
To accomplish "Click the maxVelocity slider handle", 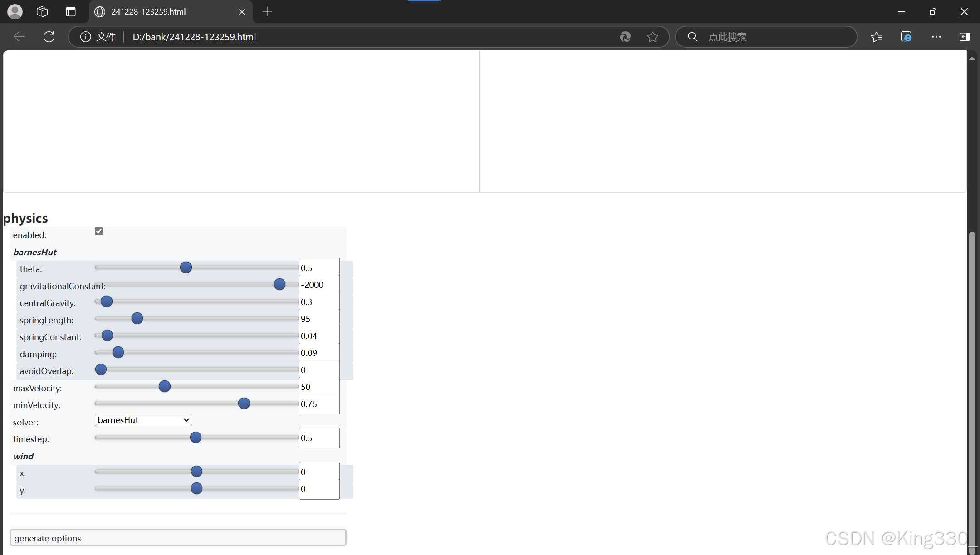I will (x=165, y=386).
